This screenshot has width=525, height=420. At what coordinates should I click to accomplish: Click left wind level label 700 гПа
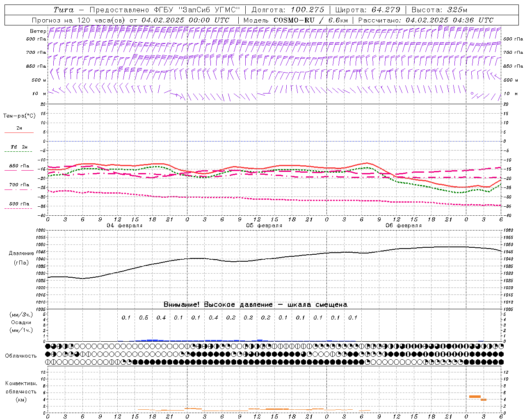[x=36, y=52]
